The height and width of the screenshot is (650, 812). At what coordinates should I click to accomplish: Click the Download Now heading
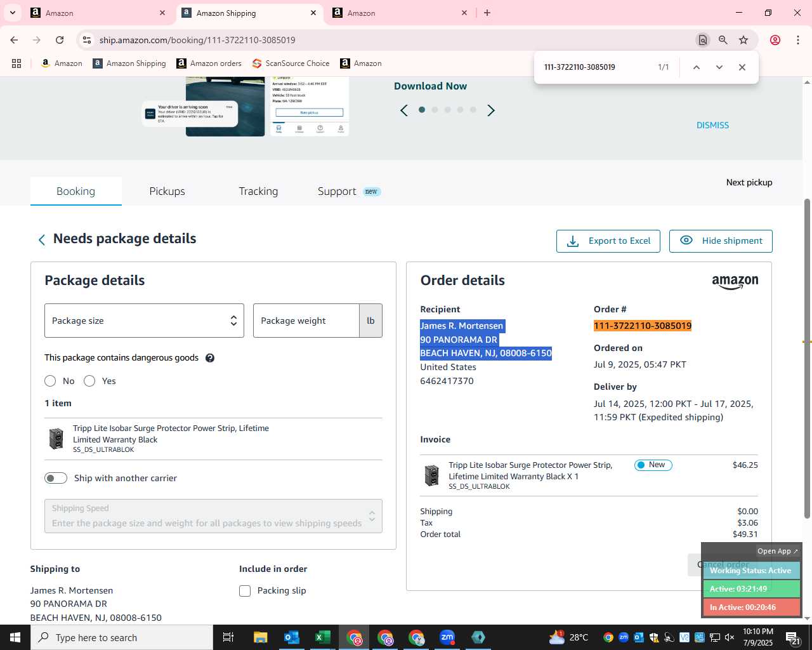click(x=430, y=86)
